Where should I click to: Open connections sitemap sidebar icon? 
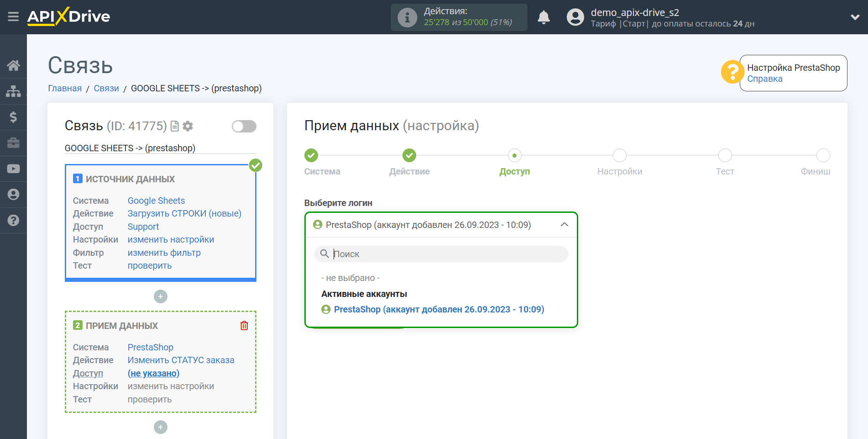coord(13,91)
